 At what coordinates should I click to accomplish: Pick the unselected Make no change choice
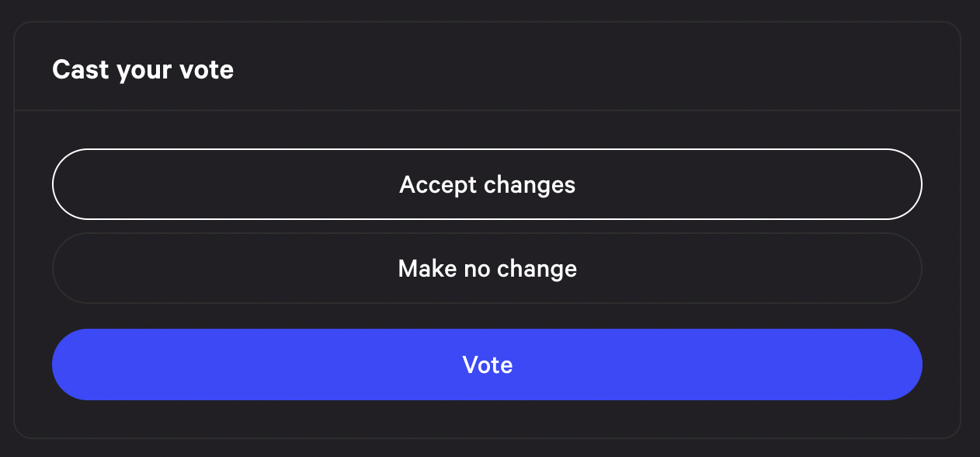[487, 268]
